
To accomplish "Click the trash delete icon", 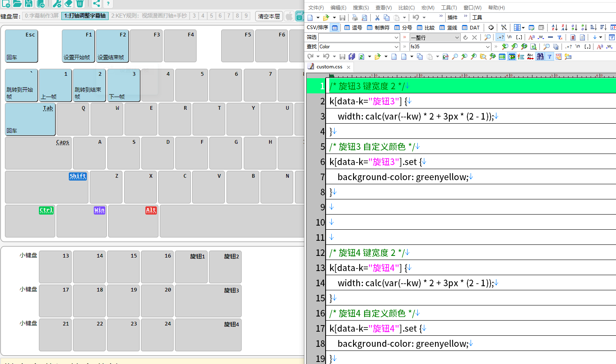I will click(x=80, y=4).
